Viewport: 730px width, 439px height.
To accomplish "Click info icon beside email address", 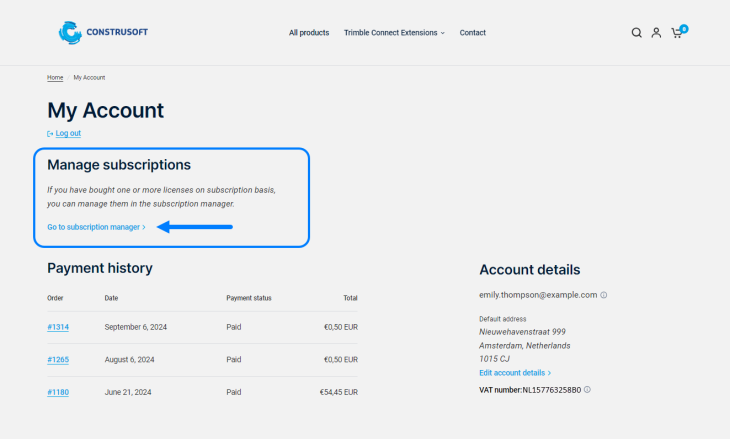I will (604, 295).
